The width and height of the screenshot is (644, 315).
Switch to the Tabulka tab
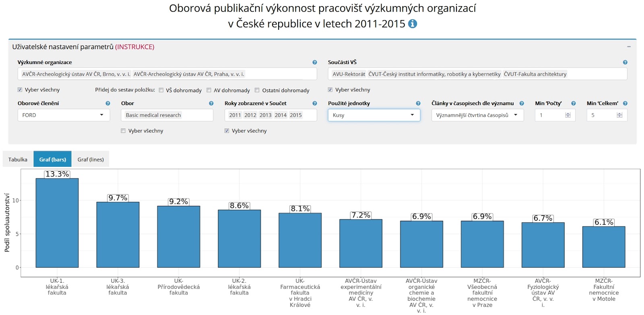click(18, 159)
